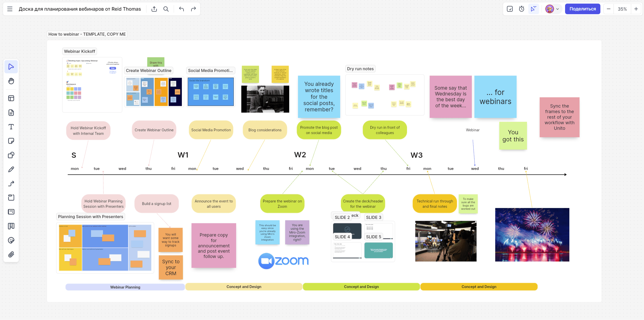
Task: Select the blue '... for webinars' sticky note
Action: coord(495,97)
